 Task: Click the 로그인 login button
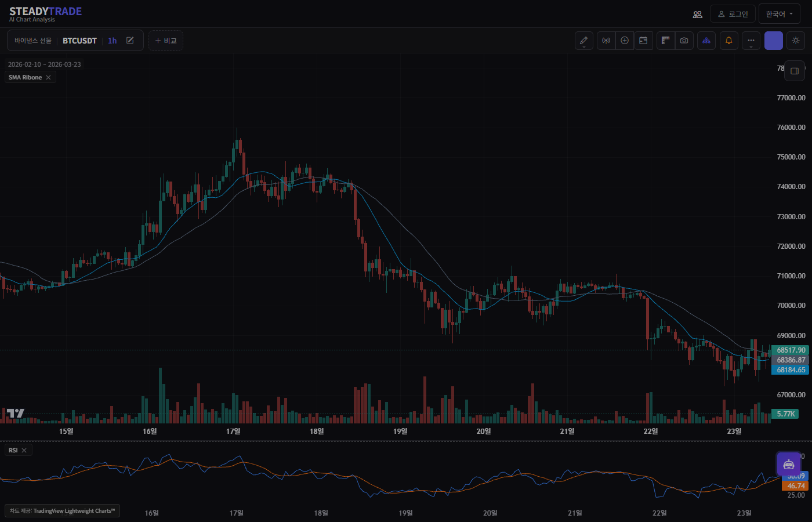[x=733, y=14]
